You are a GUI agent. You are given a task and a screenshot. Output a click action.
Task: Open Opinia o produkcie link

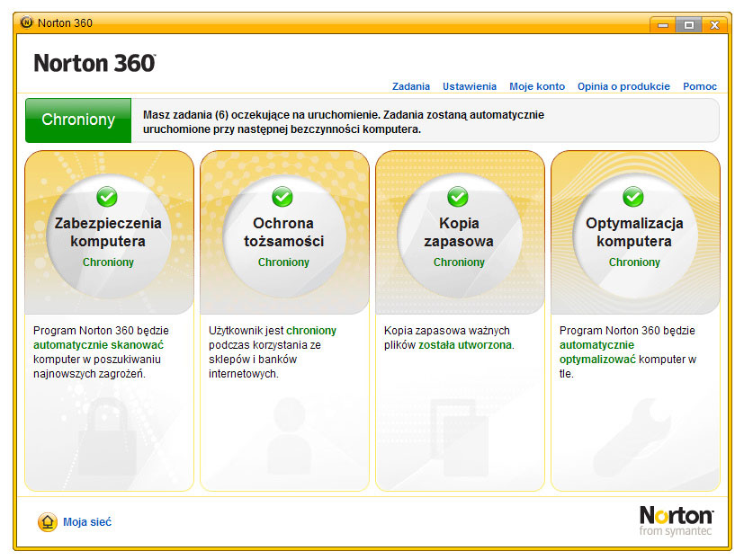click(623, 86)
